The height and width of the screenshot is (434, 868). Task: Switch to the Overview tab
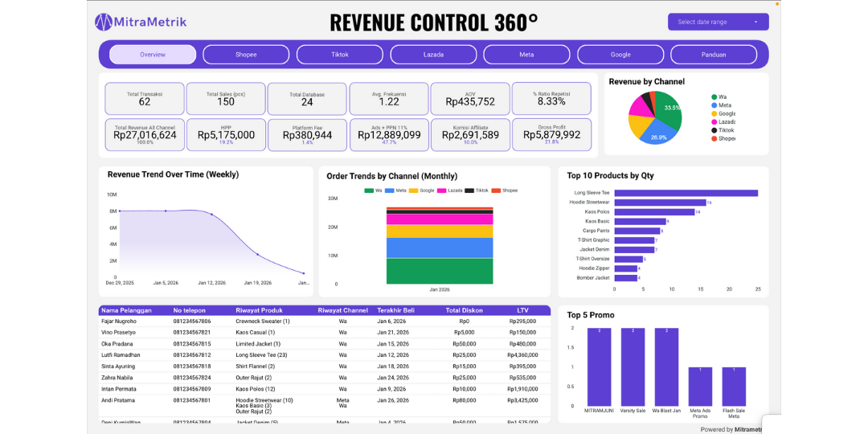coord(153,55)
